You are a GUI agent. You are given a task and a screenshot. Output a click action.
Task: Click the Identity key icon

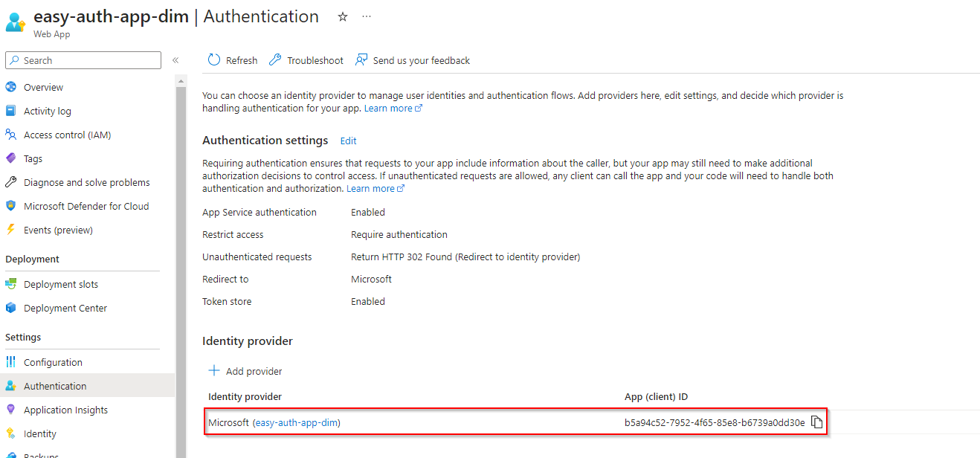coord(10,433)
